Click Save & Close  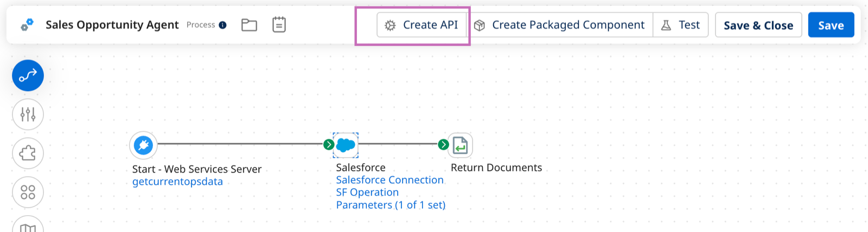pos(758,25)
